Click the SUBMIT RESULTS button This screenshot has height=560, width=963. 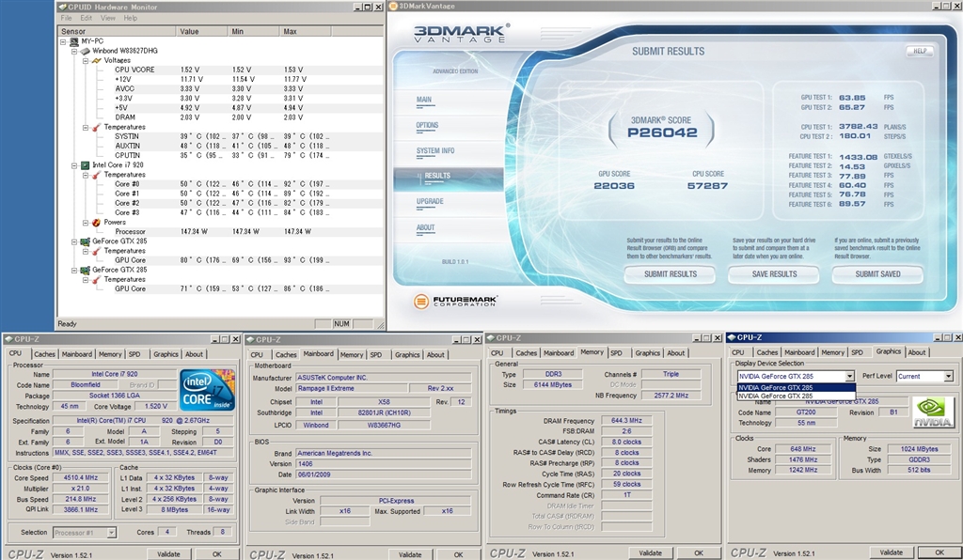[670, 274]
